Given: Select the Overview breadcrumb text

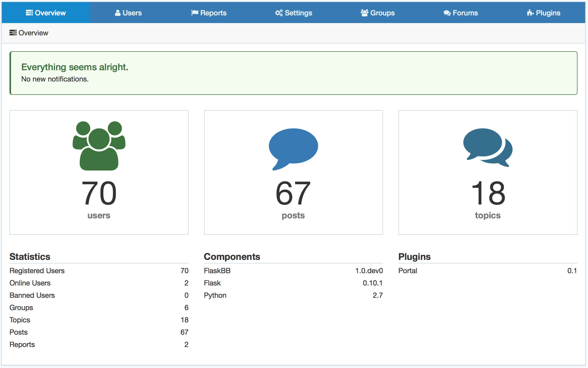Looking at the screenshot, I should (x=33, y=33).
